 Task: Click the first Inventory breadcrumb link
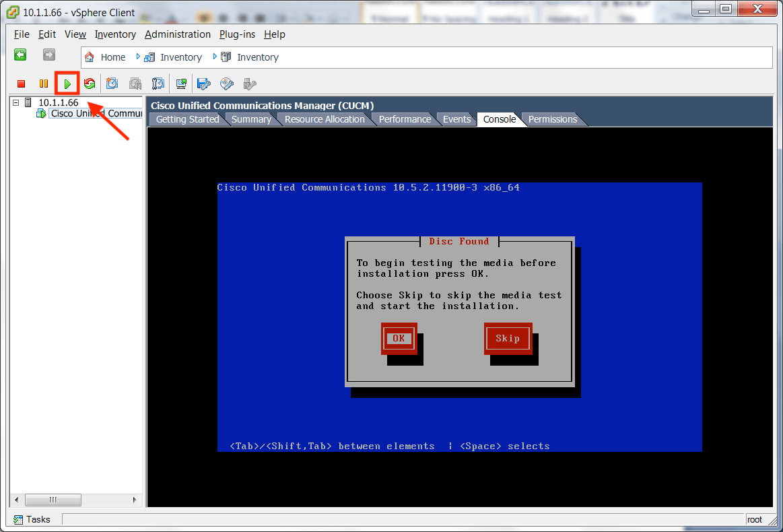tap(180, 57)
